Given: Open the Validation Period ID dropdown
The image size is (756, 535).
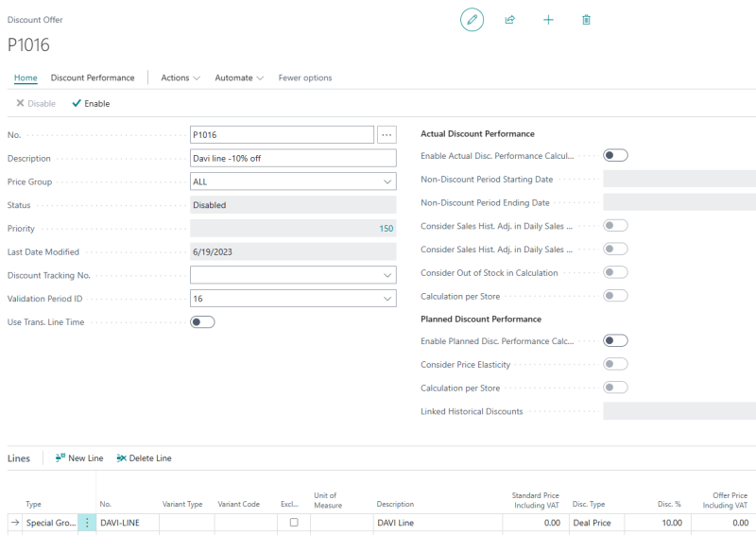Looking at the screenshot, I should click(x=387, y=299).
